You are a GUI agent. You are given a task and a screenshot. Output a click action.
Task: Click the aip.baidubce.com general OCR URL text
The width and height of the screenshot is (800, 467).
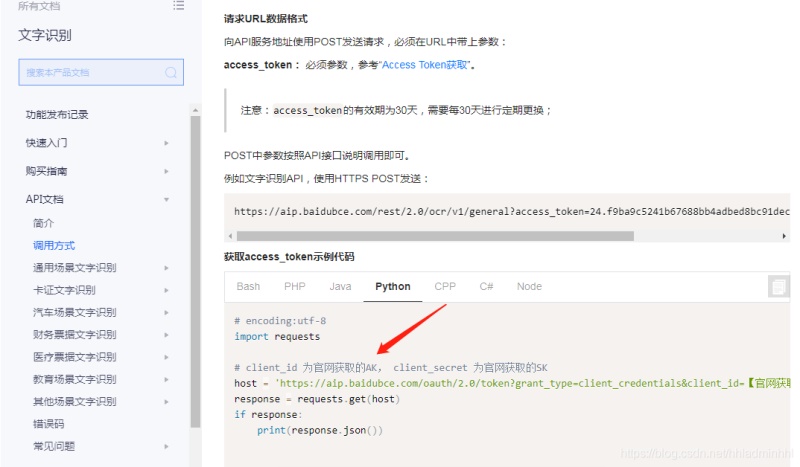point(512,212)
